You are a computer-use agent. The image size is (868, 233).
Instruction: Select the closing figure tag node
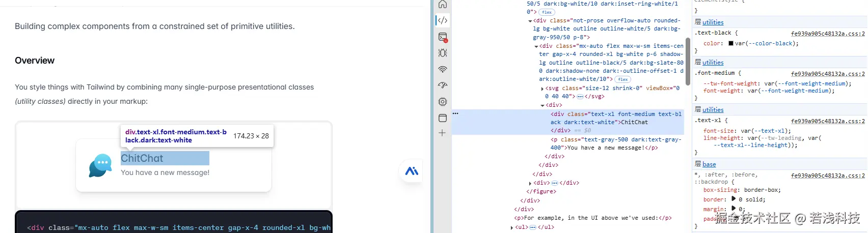click(x=541, y=191)
